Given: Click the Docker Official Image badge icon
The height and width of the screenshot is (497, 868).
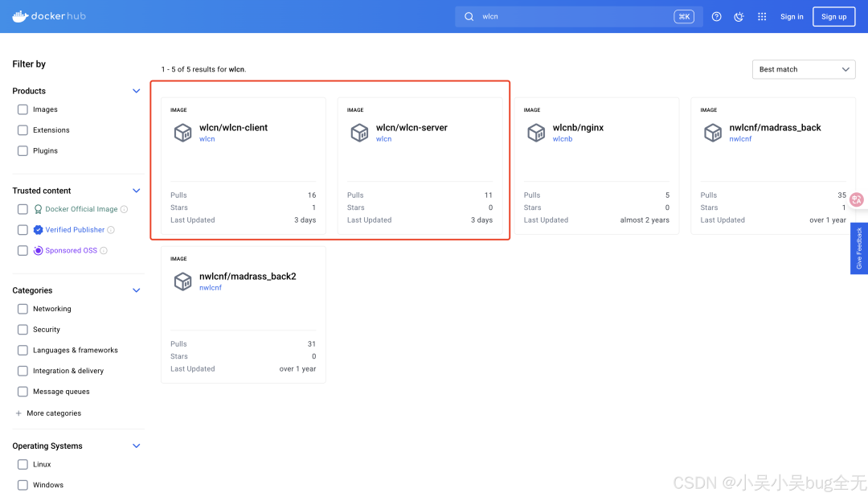Looking at the screenshot, I should pos(39,209).
